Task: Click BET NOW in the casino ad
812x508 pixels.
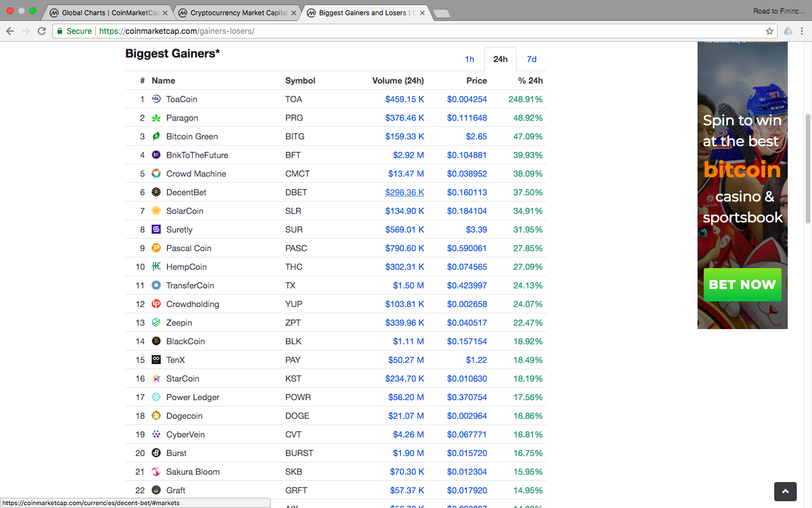Action: (x=742, y=284)
